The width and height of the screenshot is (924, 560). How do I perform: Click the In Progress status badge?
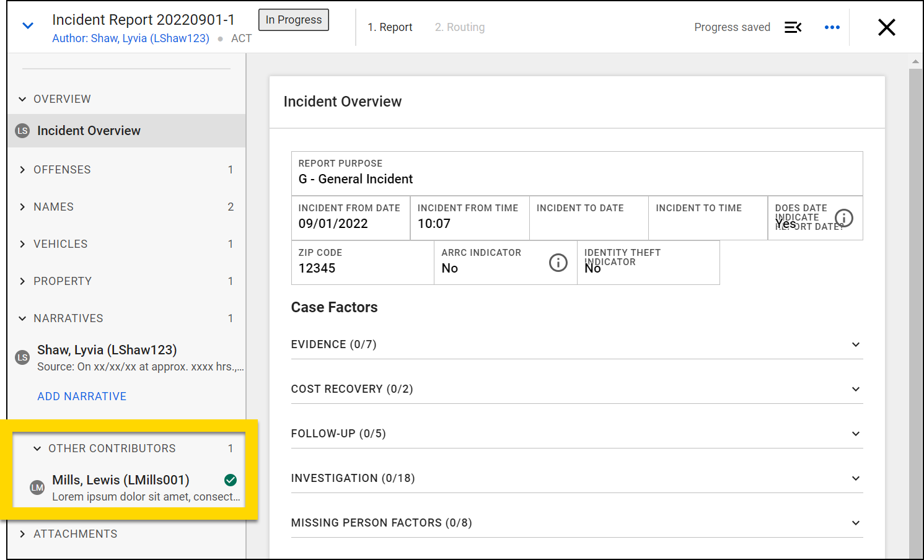coord(293,19)
